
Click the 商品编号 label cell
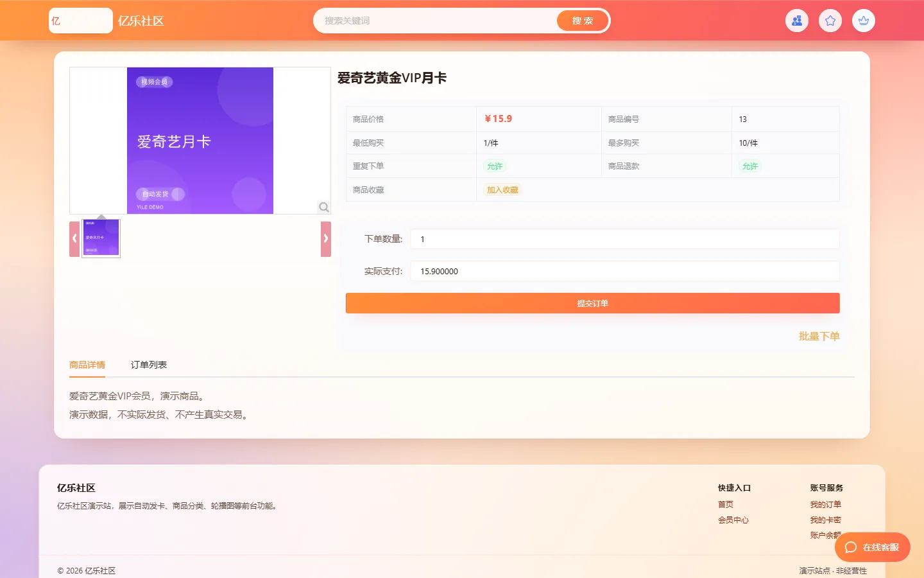tap(667, 119)
